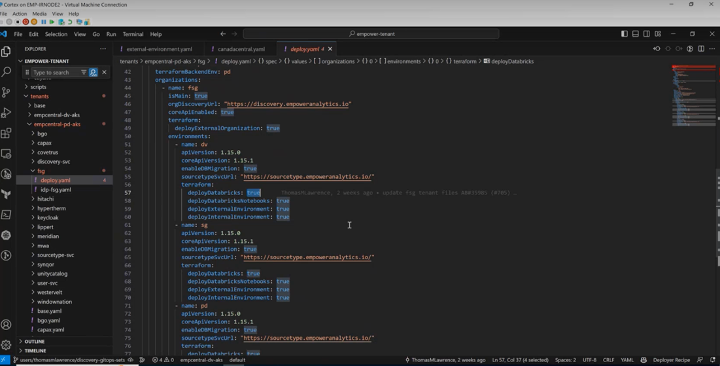The image size is (720, 366).
Task: Open the VS Code Terminal menu
Action: tap(133, 34)
